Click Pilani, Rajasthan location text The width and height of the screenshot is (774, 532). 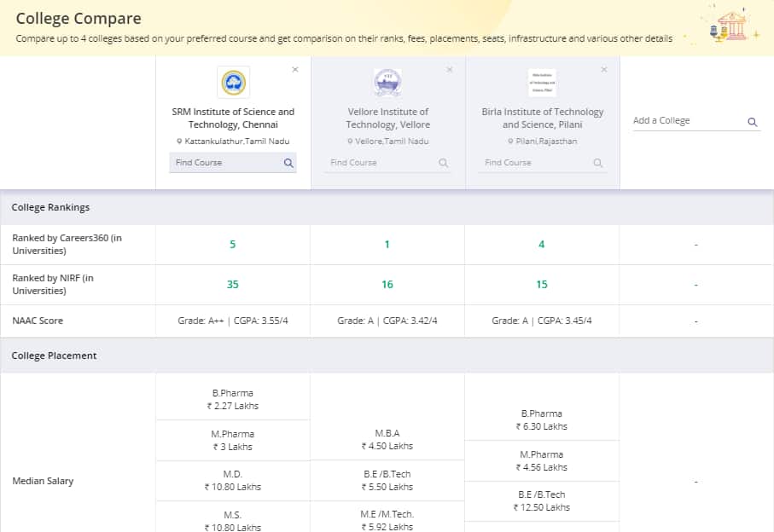point(546,142)
